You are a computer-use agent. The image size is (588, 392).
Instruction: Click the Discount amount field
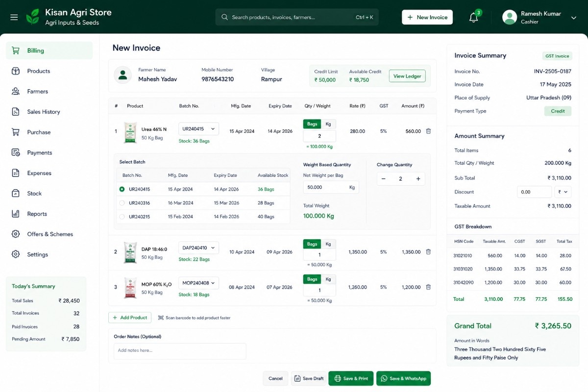pyautogui.click(x=534, y=192)
